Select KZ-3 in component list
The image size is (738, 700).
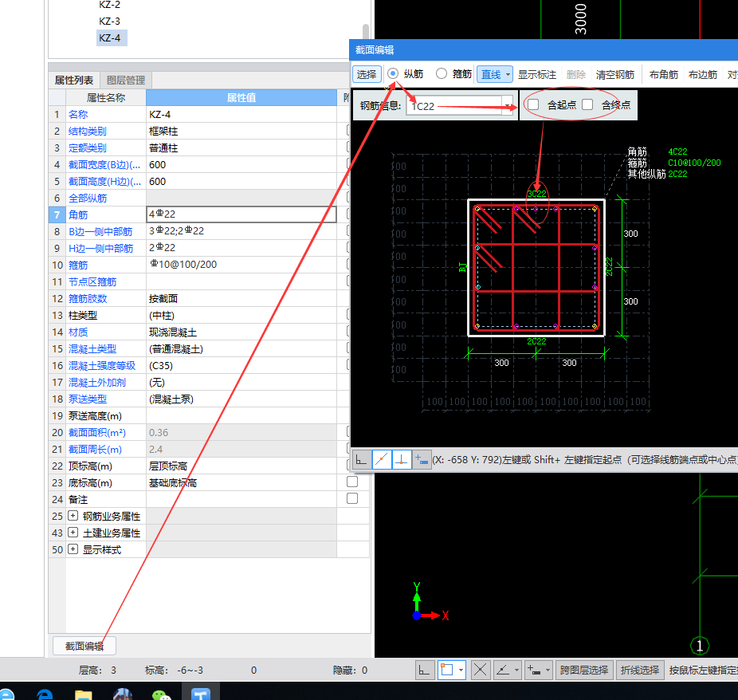pyautogui.click(x=110, y=22)
